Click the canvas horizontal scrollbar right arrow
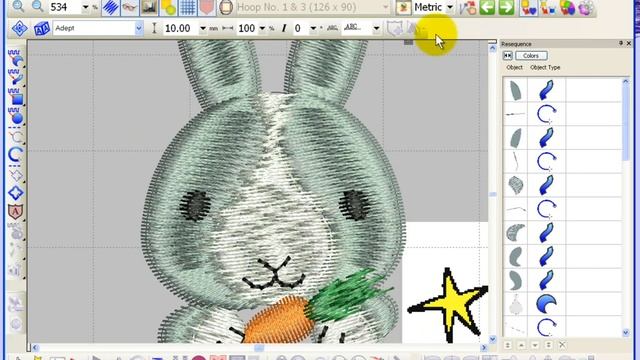Screen dimensions: 640x360 [484, 348]
